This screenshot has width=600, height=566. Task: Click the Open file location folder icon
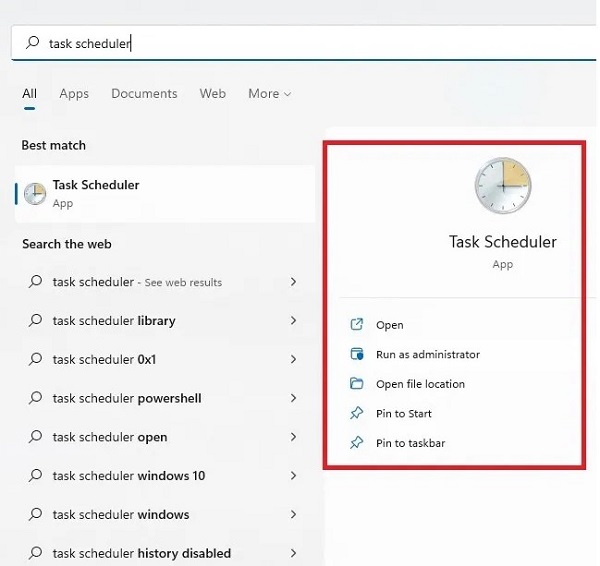(357, 383)
